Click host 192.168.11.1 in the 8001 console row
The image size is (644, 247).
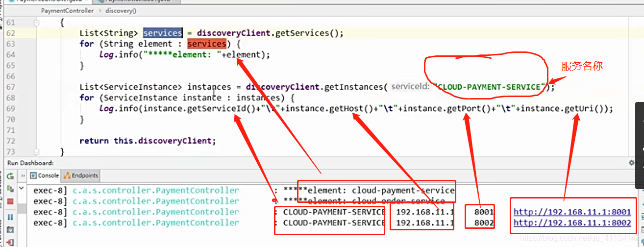click(425, 212)
